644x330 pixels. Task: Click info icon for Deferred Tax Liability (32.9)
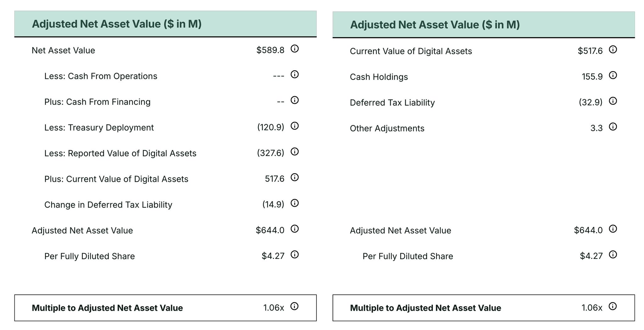tap(613, 101)
